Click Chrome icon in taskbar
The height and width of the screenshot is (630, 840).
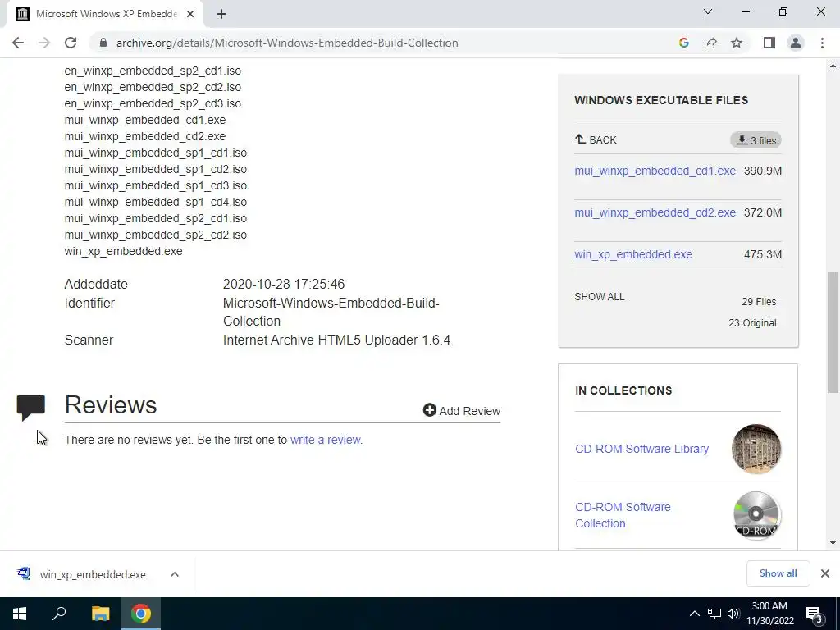coord(141,614)
